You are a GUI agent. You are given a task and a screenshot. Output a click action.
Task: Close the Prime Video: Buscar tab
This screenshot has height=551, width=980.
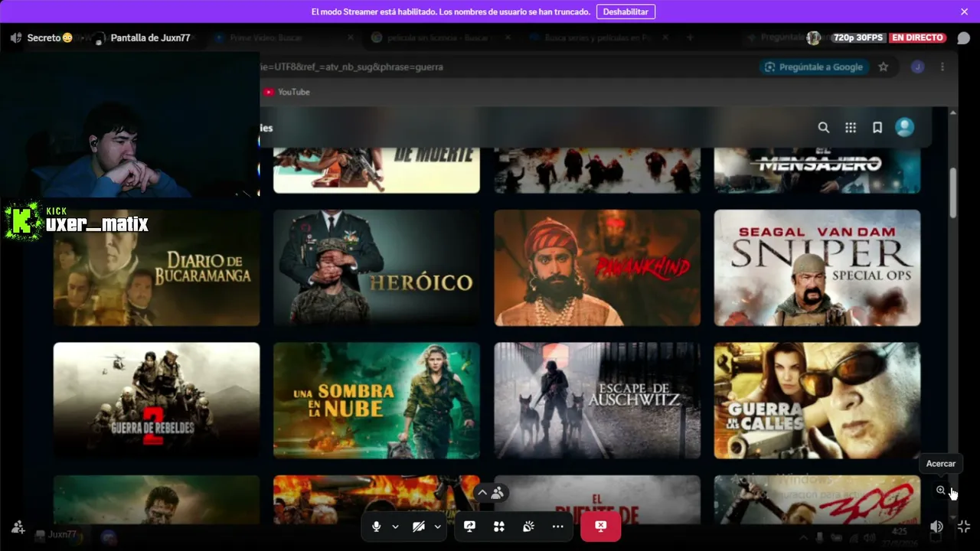click(x=351, y=37)
